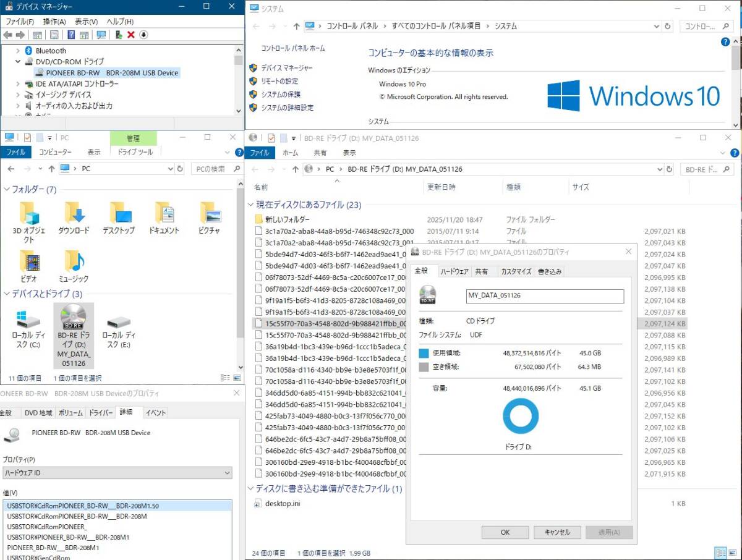The image size is (742, 560).
Task: Select USBSTOR¥CdRomPIONEER_BD-RW__BDR-208M1.50 value
Action: [117, 506]
